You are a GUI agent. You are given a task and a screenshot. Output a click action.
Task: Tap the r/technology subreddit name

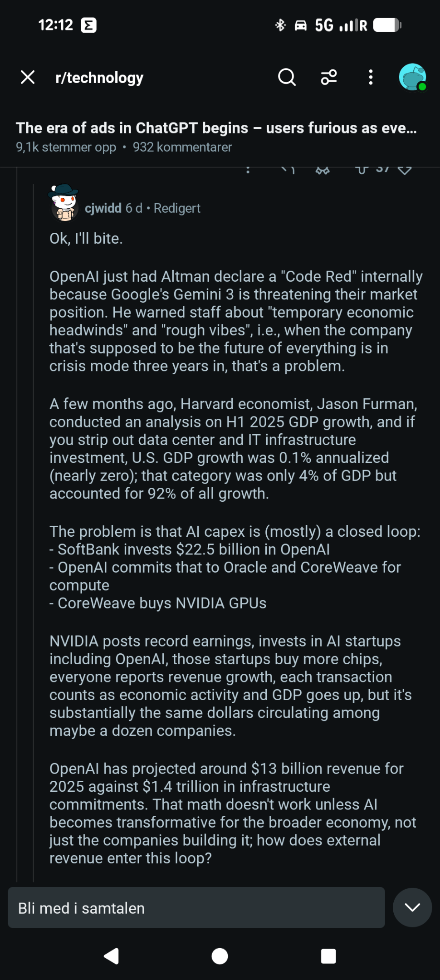point(99,78)
